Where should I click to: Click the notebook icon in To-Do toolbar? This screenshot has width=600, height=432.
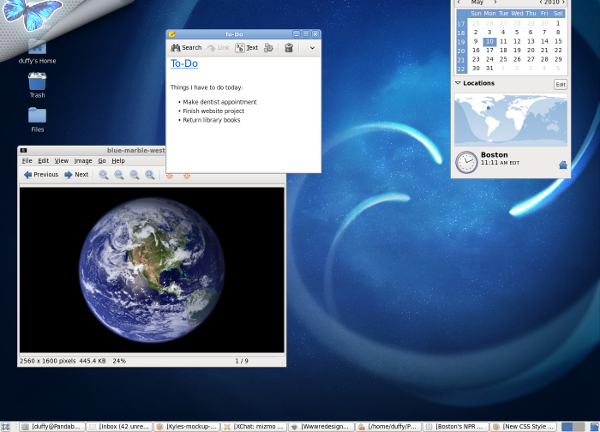click(269, 48)
